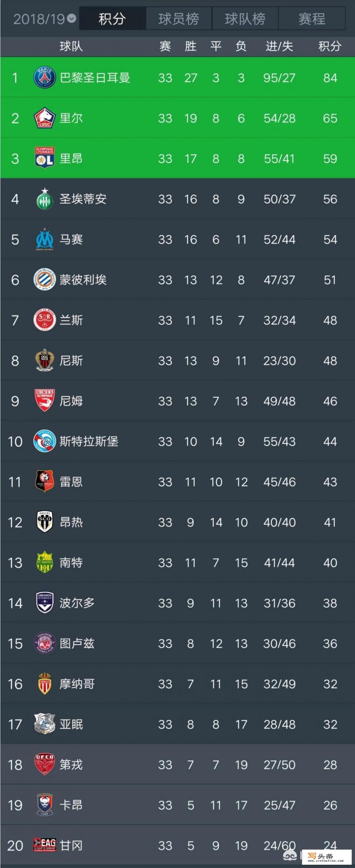This screenshot has height=868, width=355.
Task: Select the Lille club crest
Action: point(44,118)
